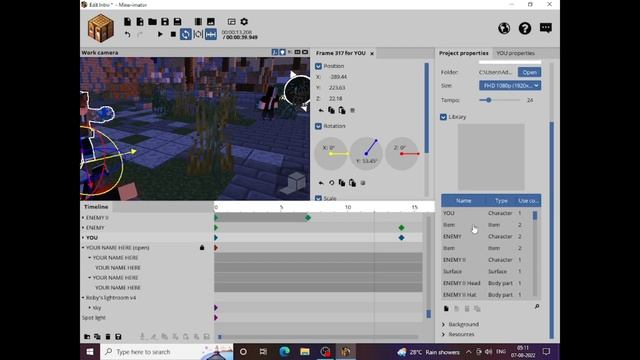Screen dimensions: 640x360
Task: Collapse the Rotation section checkbox
Action: click(318, 126)
